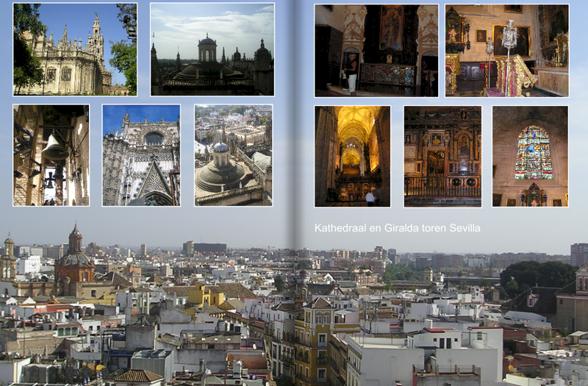
Task: Open the chapel photo with standing visitor
Action: [x=376, y=51]
